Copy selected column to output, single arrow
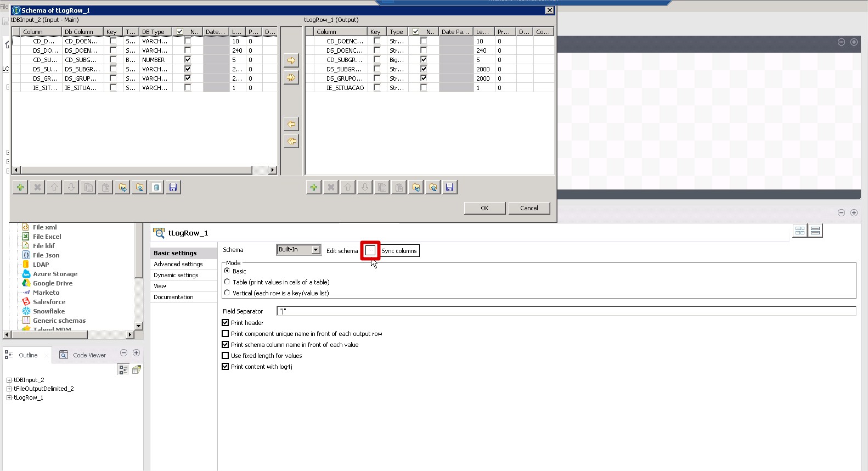 pos(291,60)
